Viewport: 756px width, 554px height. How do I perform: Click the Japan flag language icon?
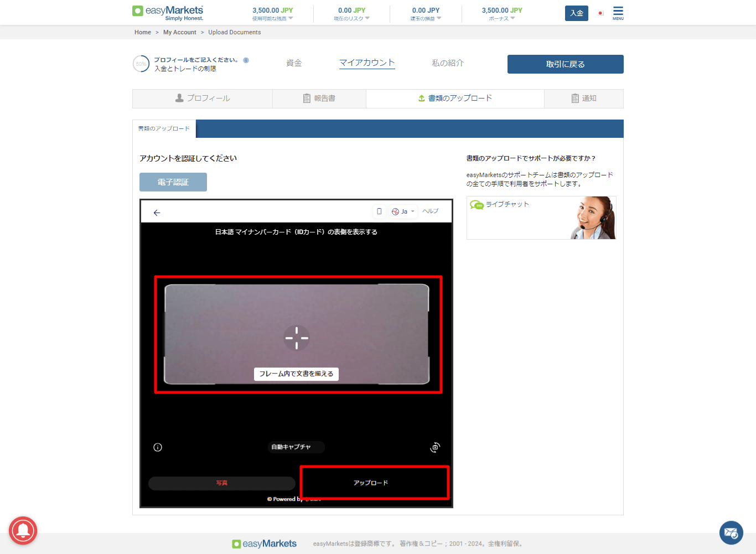tap(600, 13)
